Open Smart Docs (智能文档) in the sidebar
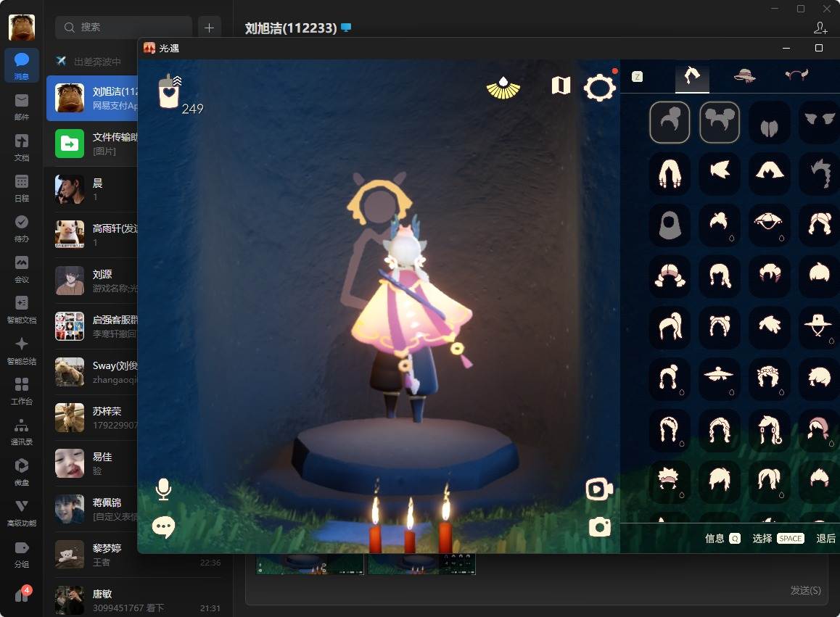 pos(22,309)
